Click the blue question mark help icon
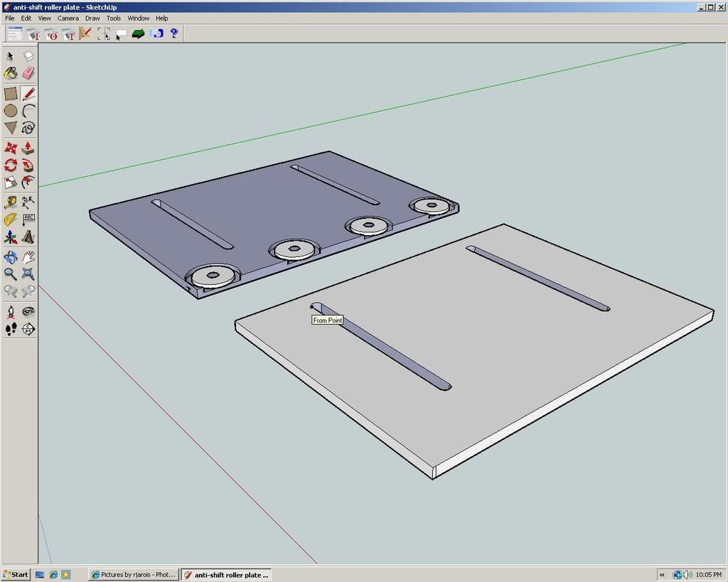Viewport: 728px width, 582px height. click(x=174, y=33)
